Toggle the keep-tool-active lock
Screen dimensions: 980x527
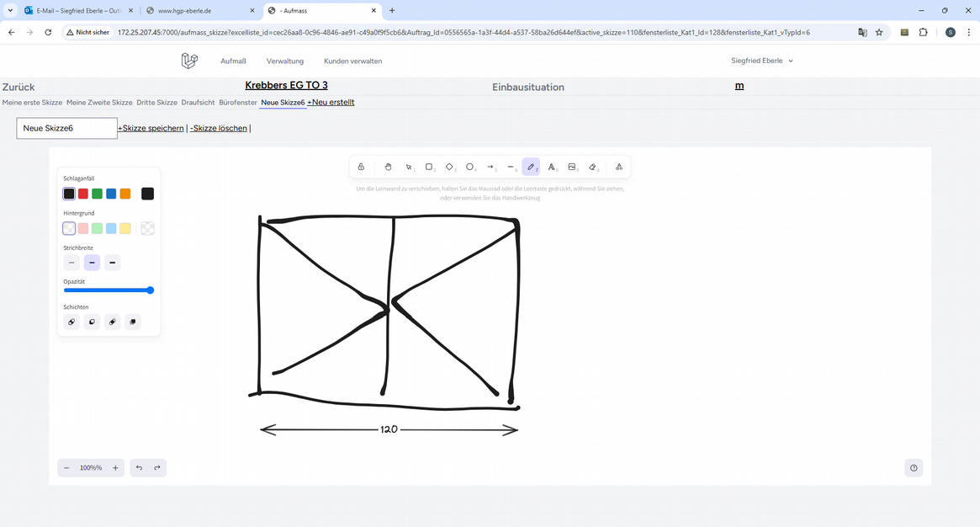(361, 167)
